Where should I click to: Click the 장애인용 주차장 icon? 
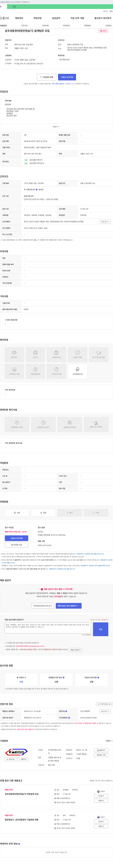(17, 425)
